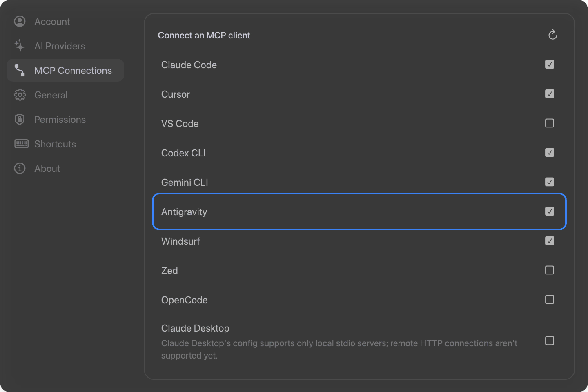Enable the VS Code checkbox
Viewport: 588px width, 392px height.
(550, 123)
